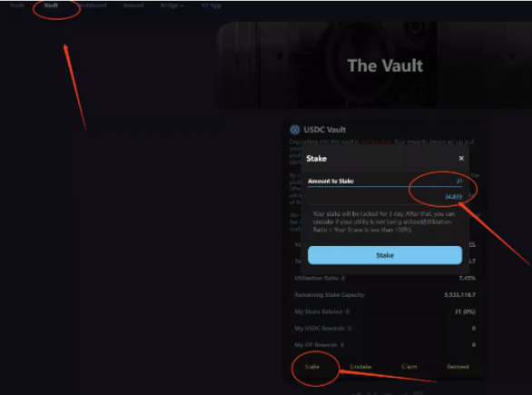Viewport: 532px width, 395px height.
Task: Click the info icon beside My OP Rewards
Action: (x=342, y=345)
